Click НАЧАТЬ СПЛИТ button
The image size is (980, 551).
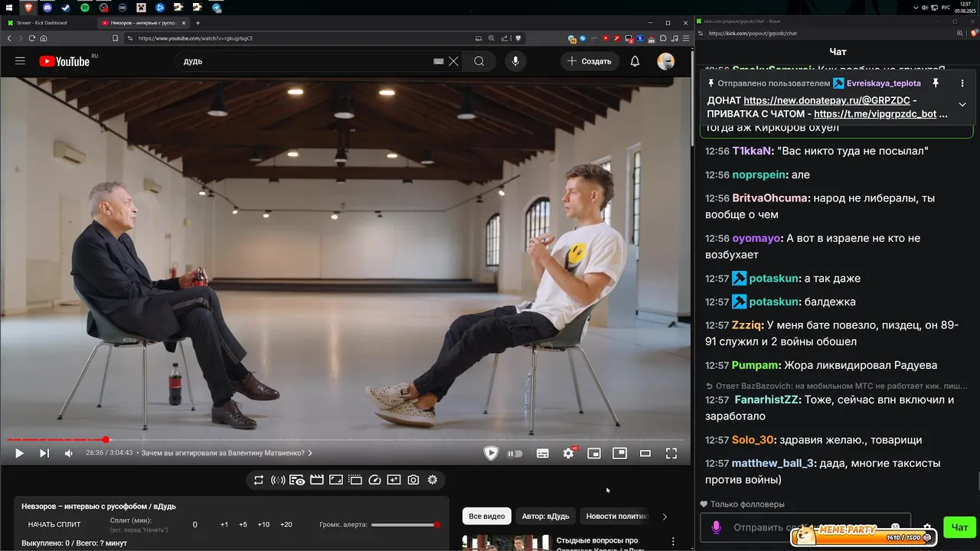pyautogui.click(x=54, y=524)
